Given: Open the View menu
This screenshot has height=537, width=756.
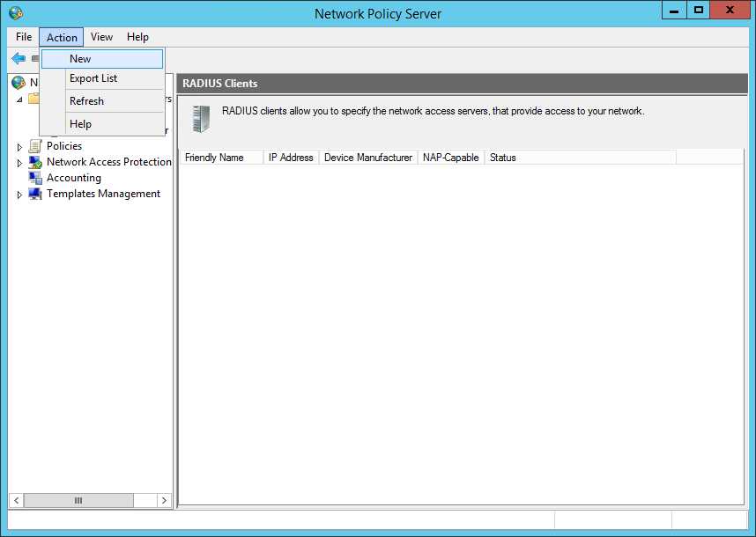Looking at the screenshot, I should coord(101,37).
